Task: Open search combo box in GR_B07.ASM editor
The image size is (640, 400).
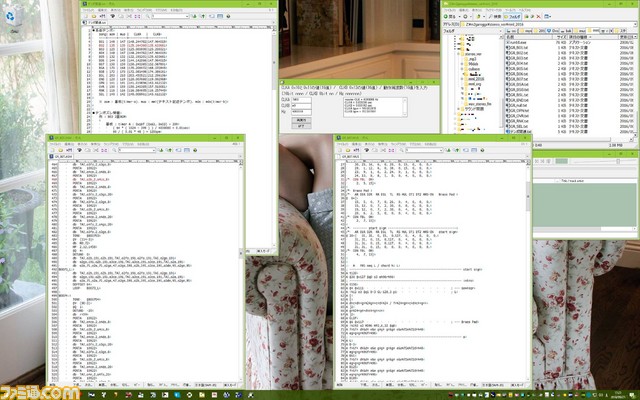Action: (137, 150)
